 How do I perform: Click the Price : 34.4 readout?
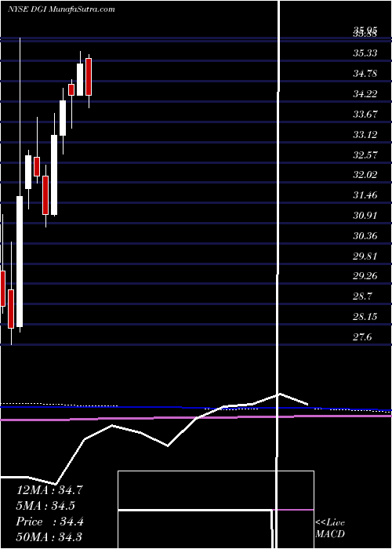coord(49,522)
